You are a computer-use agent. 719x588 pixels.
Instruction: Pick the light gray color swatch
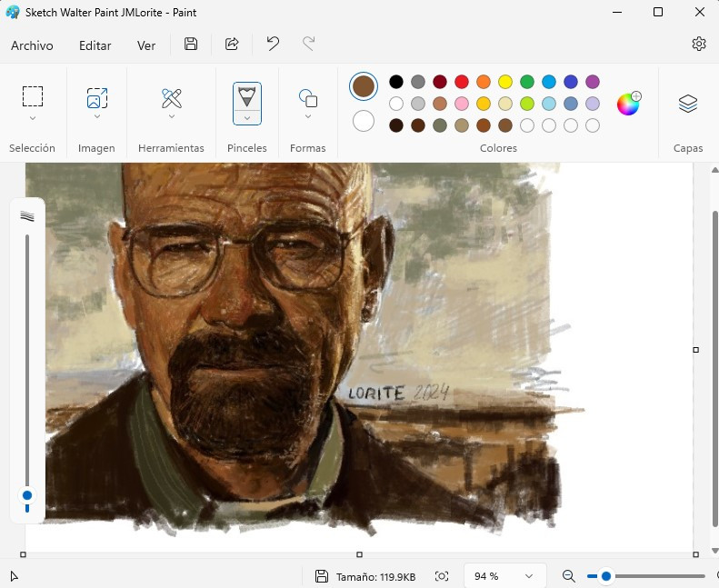pyautogui.click(x=418, y=104)
